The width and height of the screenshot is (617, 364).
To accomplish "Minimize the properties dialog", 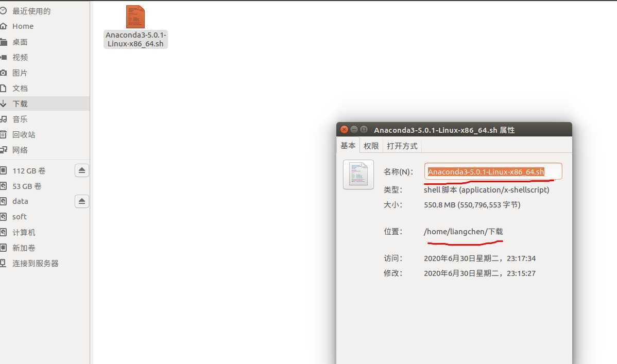I will tap(354, 129).
